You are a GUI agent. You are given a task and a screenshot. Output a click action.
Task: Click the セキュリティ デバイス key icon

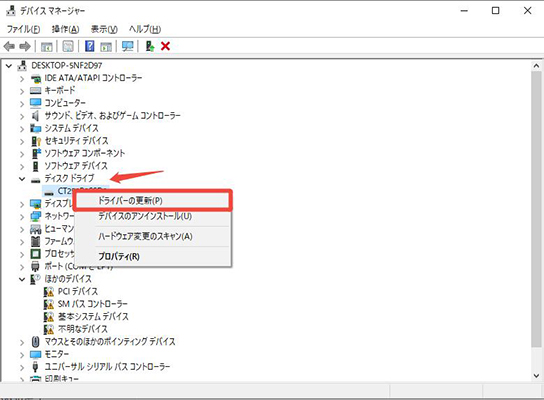pos(36,141)
